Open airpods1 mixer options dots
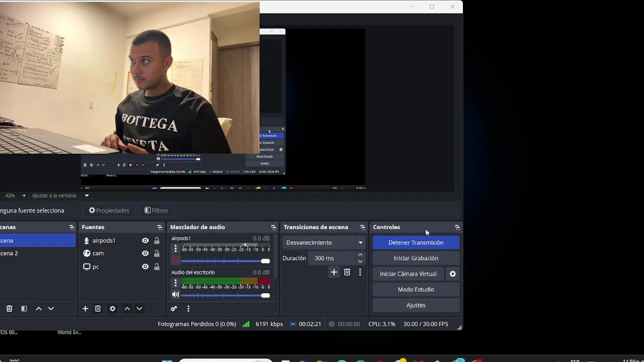Viewport: 644px width, 362px height. coord(176,249)
